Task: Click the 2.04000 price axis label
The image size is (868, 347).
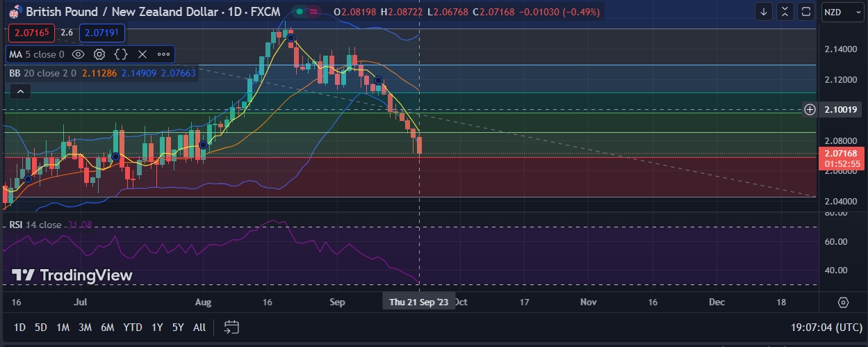Action: pyautogui.click(x=840, y=202)
